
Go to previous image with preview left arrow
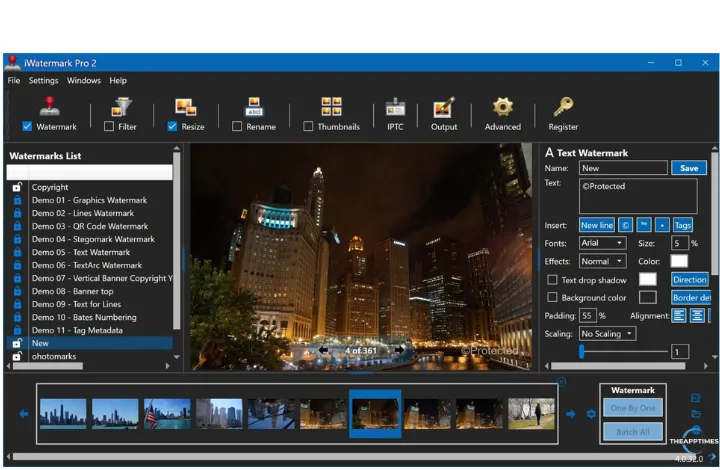coord(323,350)
